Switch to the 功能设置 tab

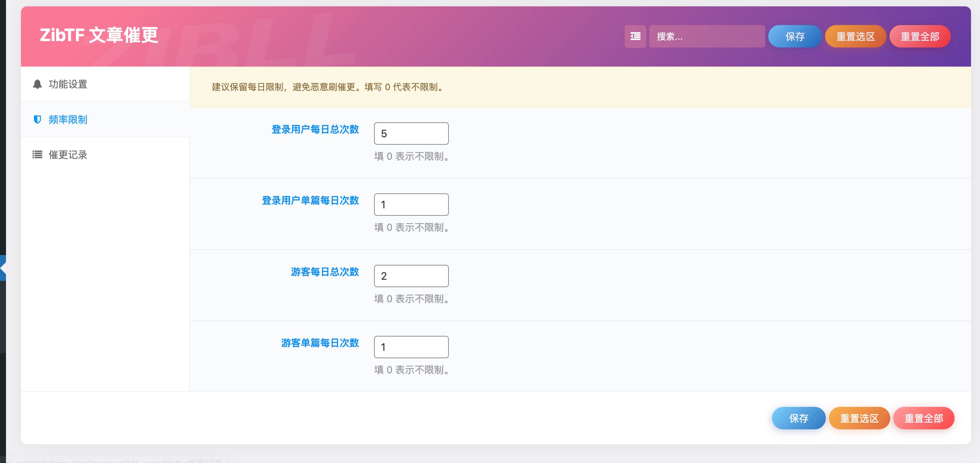[68, 84]
